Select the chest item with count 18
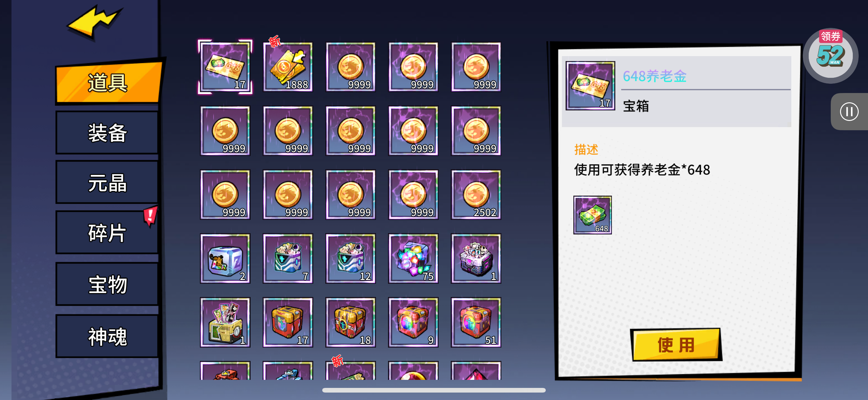868x400 pixels. 350,322
